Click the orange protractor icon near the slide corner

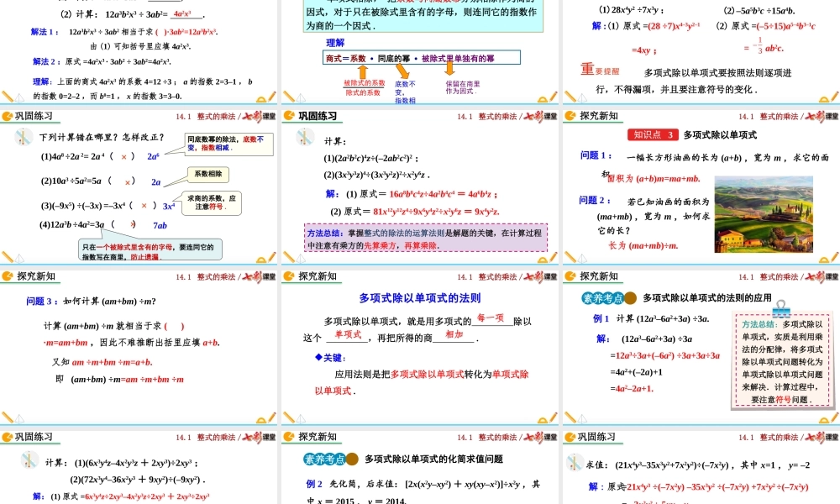[822, 260]
